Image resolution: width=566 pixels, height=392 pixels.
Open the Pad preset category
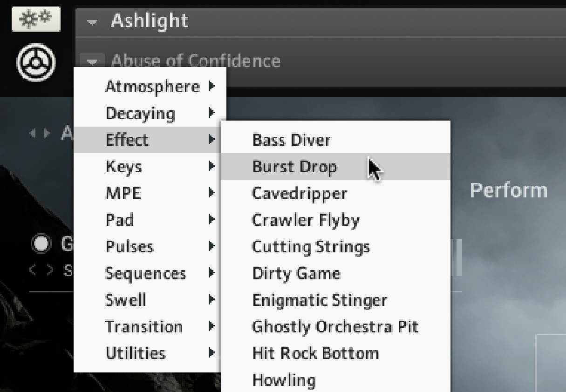point(120,219)
